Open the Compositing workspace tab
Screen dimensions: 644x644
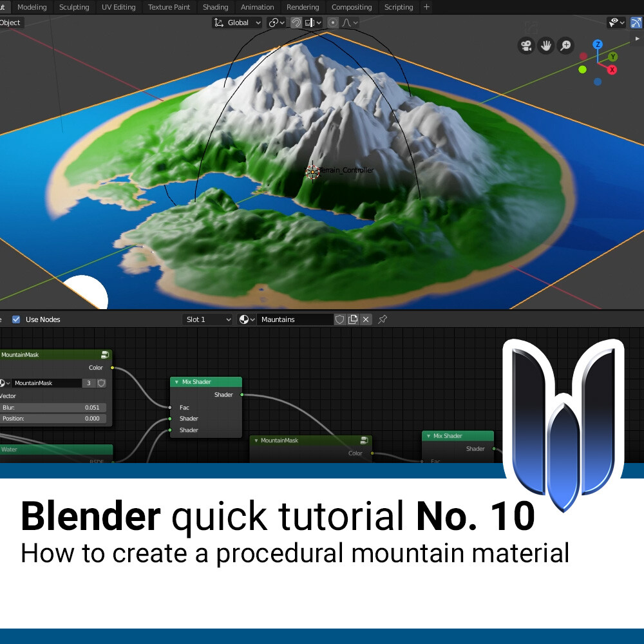(352, 7)
